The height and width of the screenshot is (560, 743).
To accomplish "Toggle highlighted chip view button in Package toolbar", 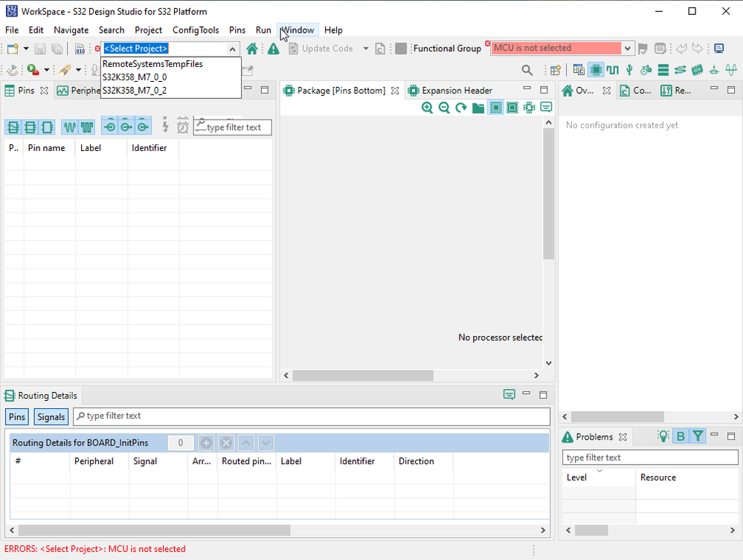I will tap(495, 108).
